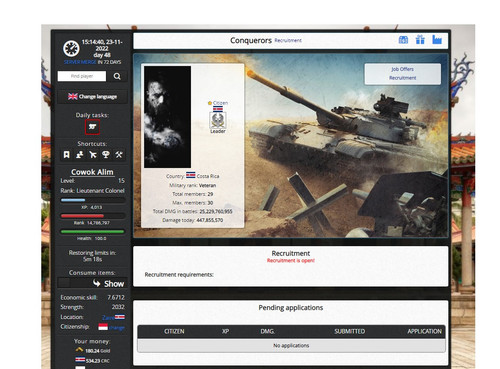Click the Restoring limits in timer
This screenshot has width=500, height=369.
pyautogui.click(x=92, y=256)
